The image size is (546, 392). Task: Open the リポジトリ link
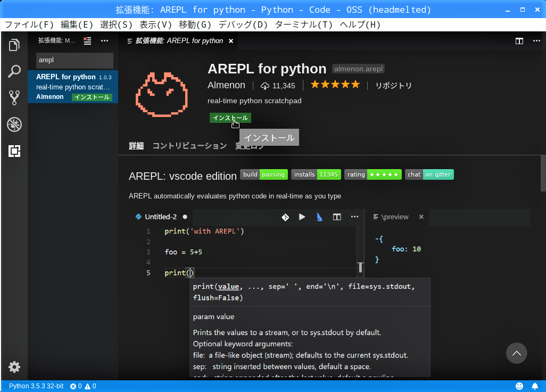pyautogui.click(x=393, y=85)
